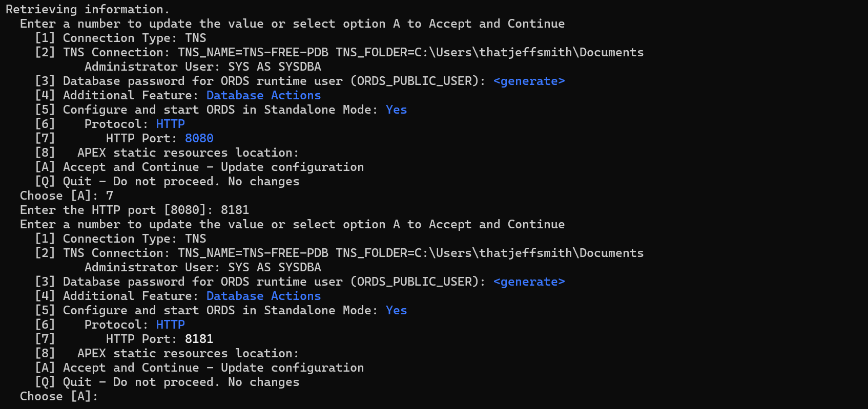The height and width of the screenshot is (409, 868).
Task: Click the final empty 'Choose [A]:' prompt
Action: click(x=59, y=396)
